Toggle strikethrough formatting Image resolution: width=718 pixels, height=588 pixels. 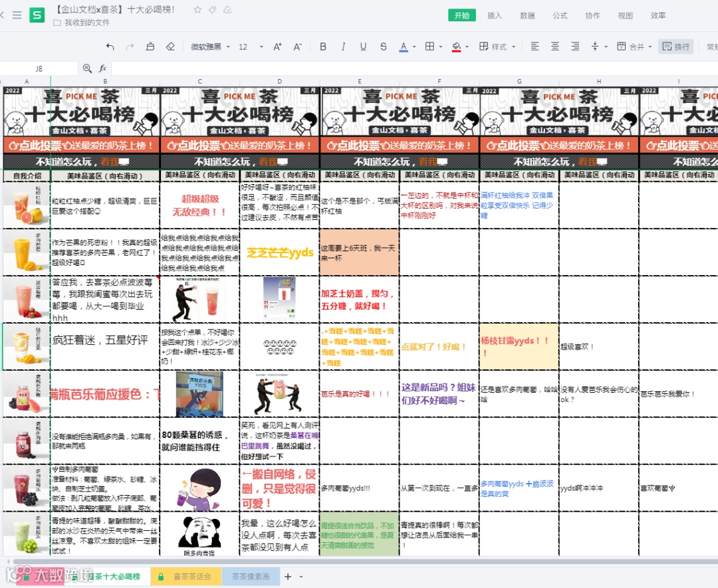point(384,47)
